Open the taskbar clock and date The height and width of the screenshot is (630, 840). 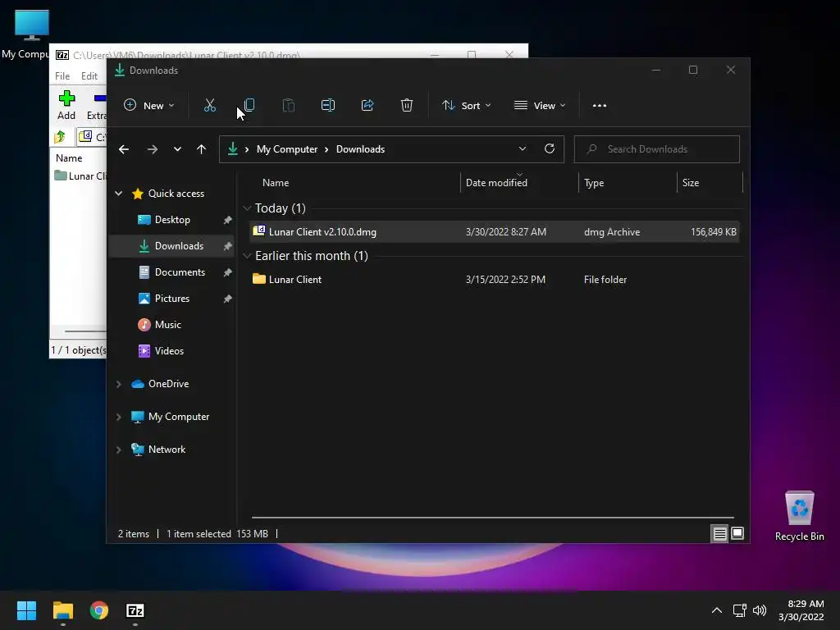801,610
